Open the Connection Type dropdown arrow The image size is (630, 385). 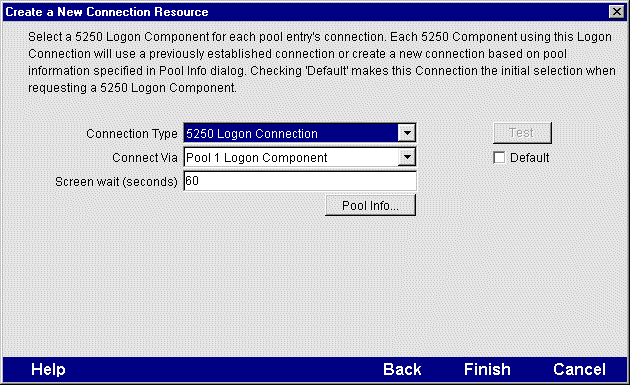tap(407, 133)
